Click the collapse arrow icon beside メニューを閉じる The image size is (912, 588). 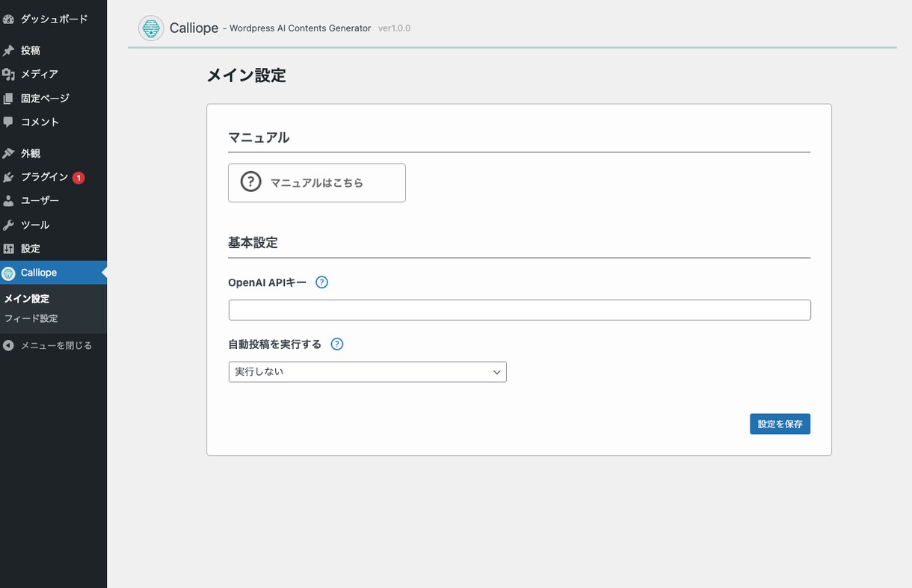8,345
